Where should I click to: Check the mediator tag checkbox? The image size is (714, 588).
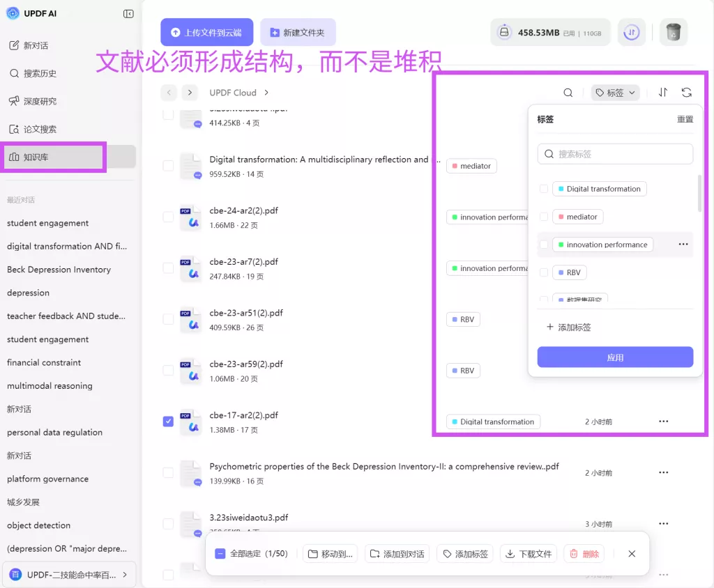543,217
